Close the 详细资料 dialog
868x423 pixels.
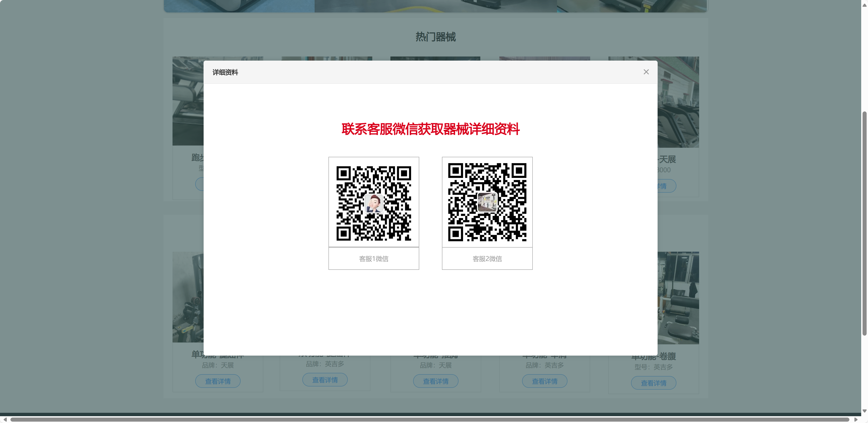[646, 72]
